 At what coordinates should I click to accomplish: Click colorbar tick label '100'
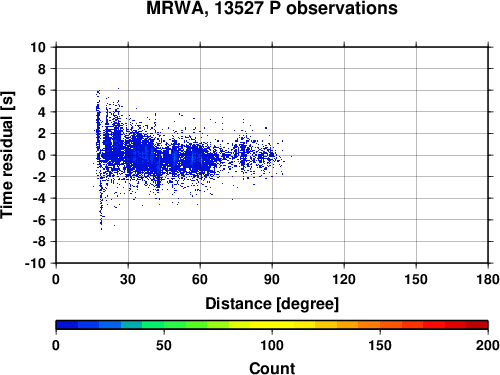click(x=272, y=345)
